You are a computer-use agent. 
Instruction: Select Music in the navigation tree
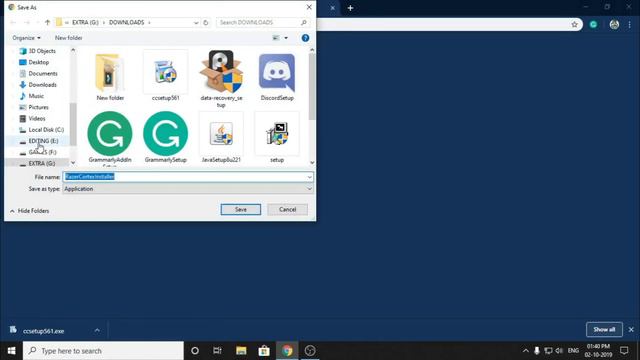[31, 96]
